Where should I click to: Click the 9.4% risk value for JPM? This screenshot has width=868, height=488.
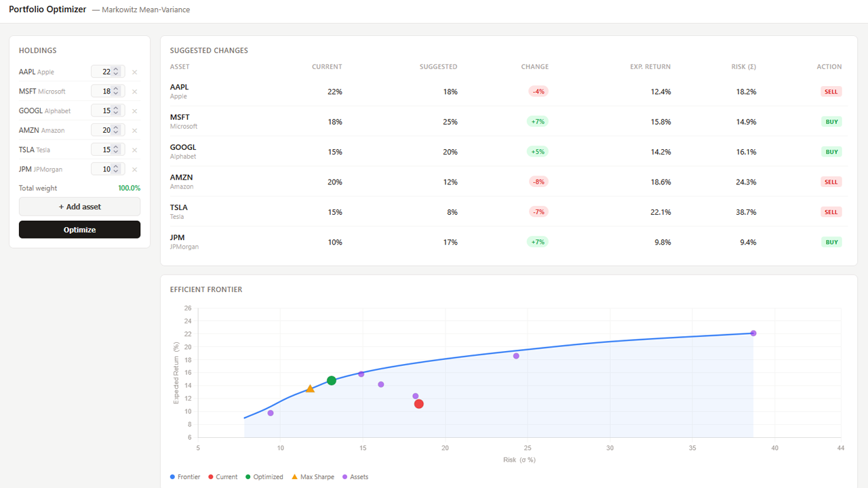(748, 242)
